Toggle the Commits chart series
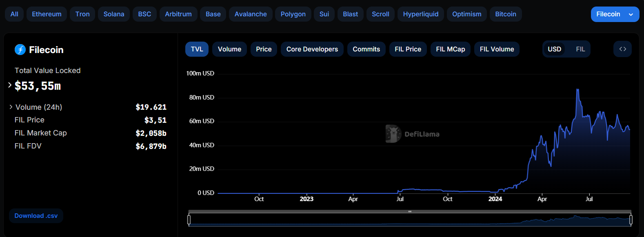 [x=366, y=49]
